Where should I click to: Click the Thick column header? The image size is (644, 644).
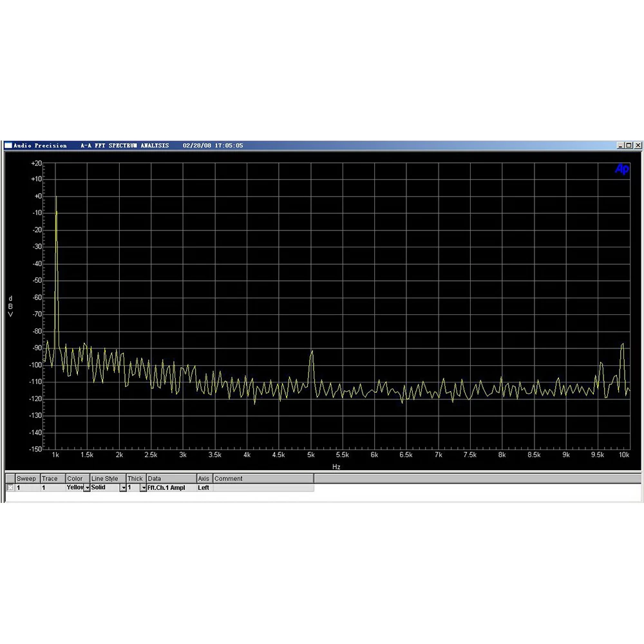[137, 478]
